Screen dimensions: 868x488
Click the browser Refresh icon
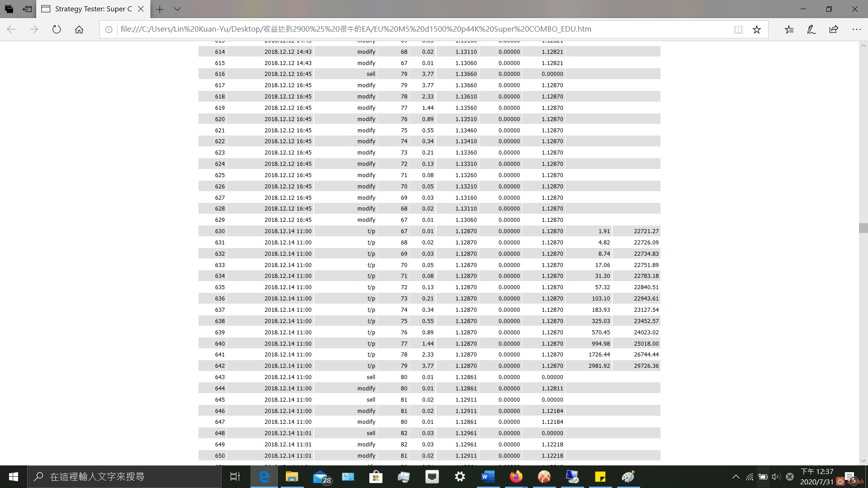point(57,29)
